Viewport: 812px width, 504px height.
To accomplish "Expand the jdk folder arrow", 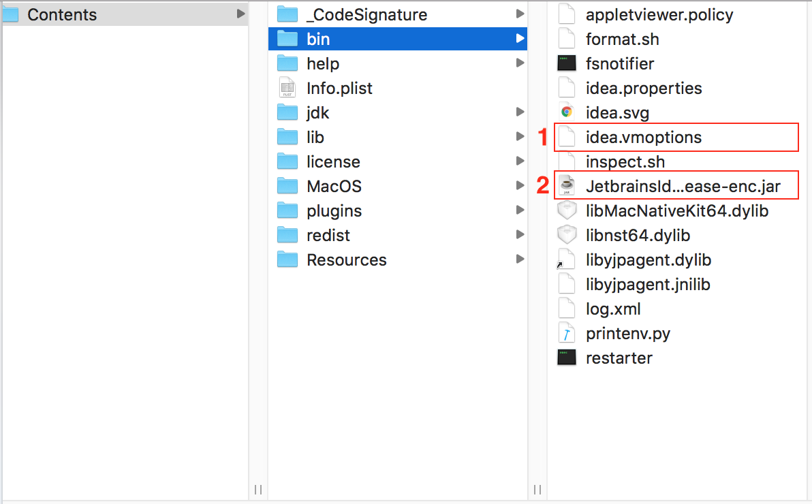I will (520, 112).
